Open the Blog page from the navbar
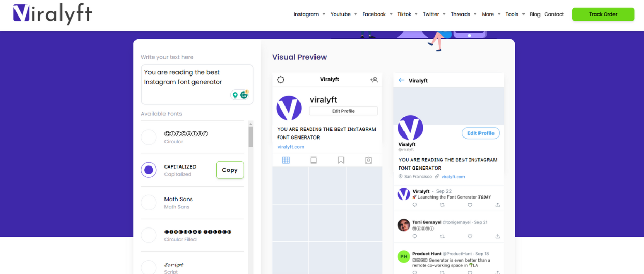 [x=535, y=14]
